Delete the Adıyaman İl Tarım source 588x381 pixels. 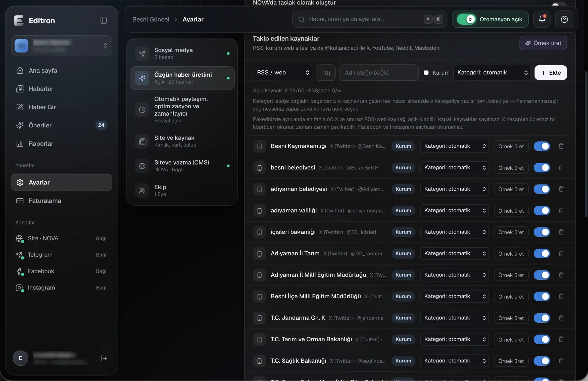click(x=561, y=254)
